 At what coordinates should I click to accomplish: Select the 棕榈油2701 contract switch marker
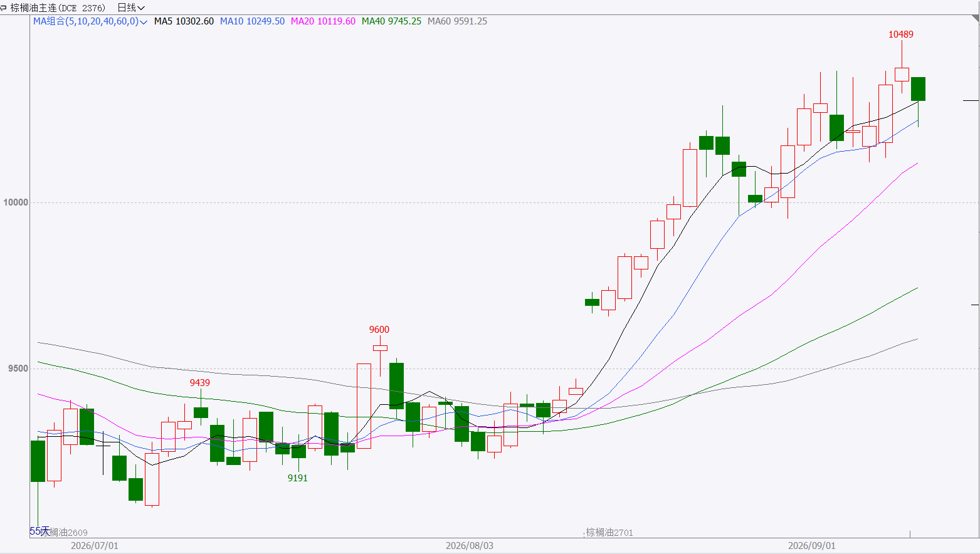point(609,533)
